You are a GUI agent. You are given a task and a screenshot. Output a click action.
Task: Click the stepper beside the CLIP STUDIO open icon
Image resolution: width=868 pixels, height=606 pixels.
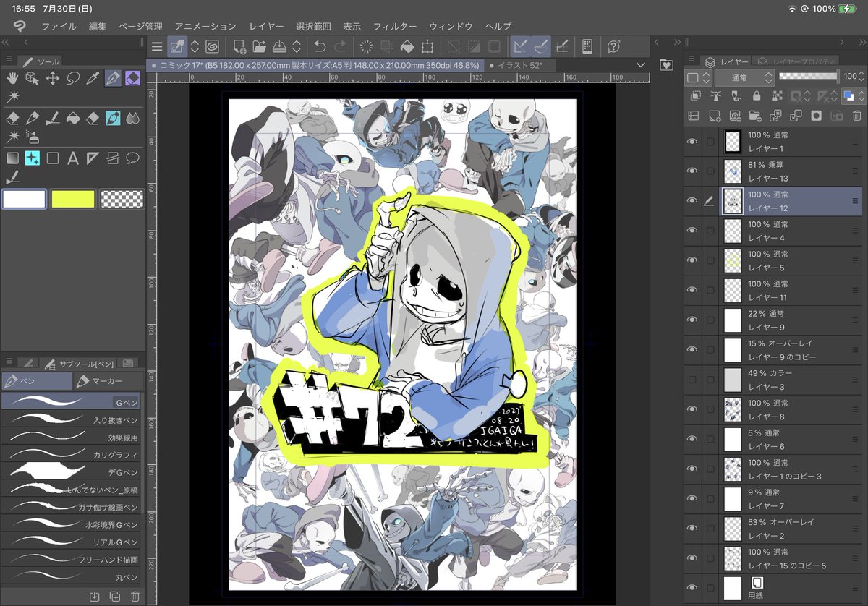(x=195, y=47)
